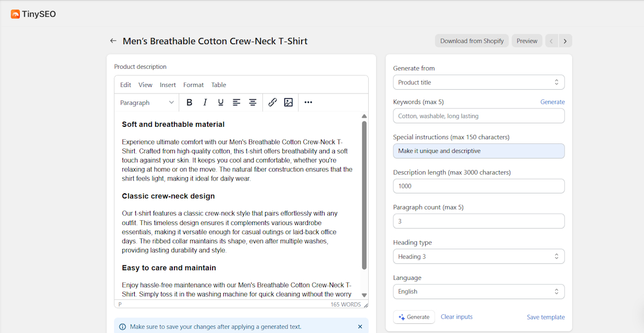The width and height of the screenshot is (644, 333).
Task: Click Download from Shopify button
Action: pos(472,41)
